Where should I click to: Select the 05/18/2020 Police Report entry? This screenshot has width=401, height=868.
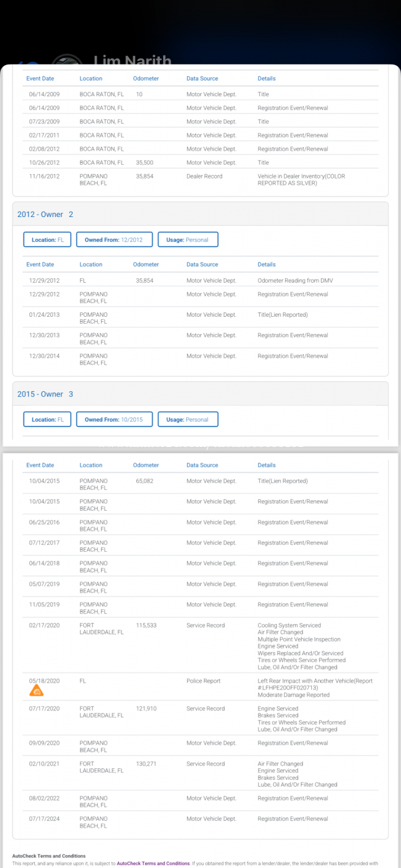pyautogui.click(x=203, y=681)
